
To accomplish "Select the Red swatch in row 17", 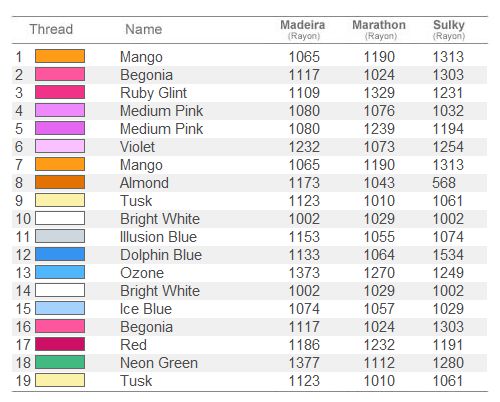I will point(60,344).
